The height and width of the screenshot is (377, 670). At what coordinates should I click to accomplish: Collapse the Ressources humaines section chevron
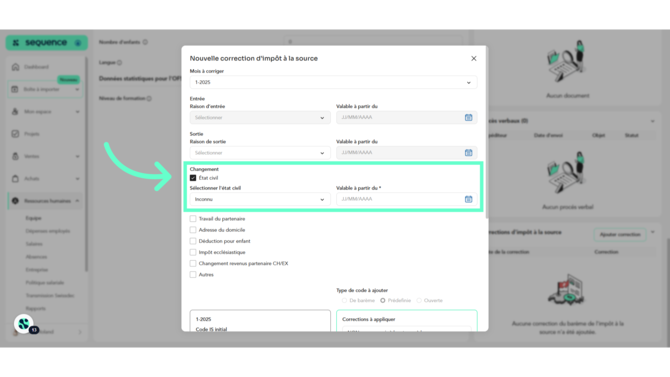pyautogui.click(x=77, y=201)
